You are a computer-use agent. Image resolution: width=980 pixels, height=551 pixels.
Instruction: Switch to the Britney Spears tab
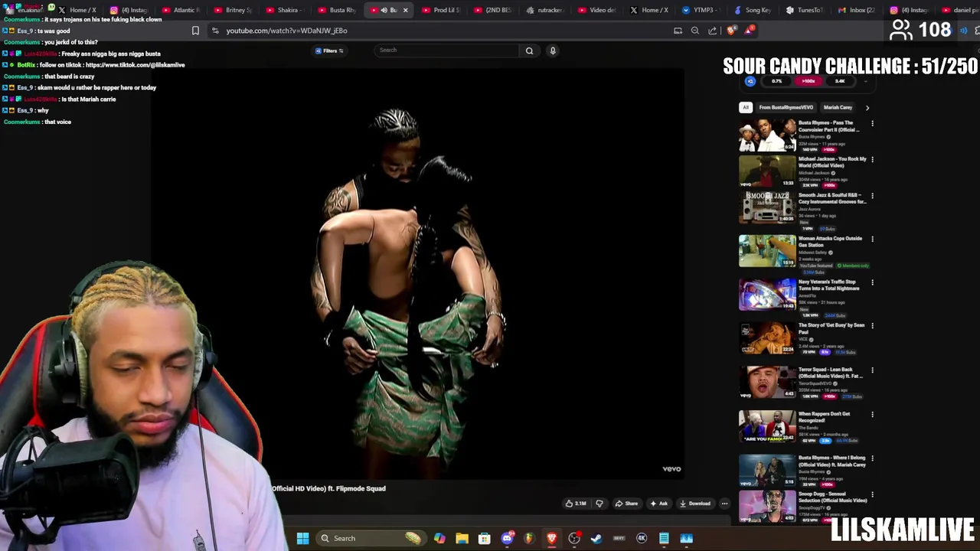point(233,10)
